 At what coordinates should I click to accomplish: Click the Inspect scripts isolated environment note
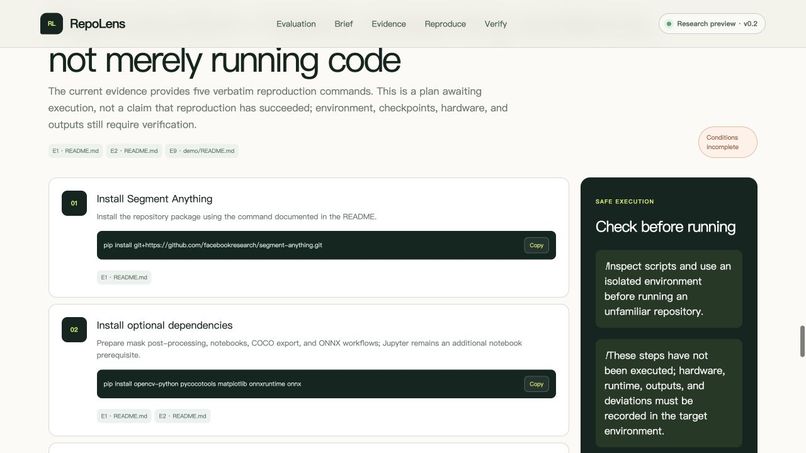pos(669,289)
